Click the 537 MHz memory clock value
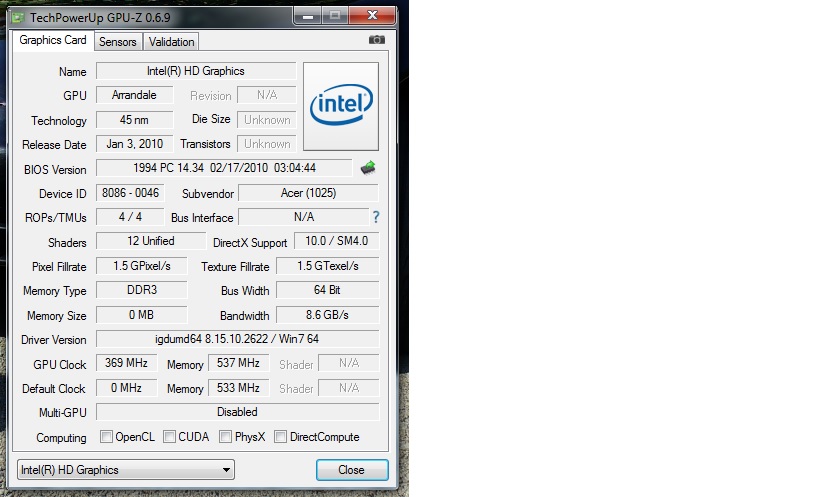 point(239,363)
